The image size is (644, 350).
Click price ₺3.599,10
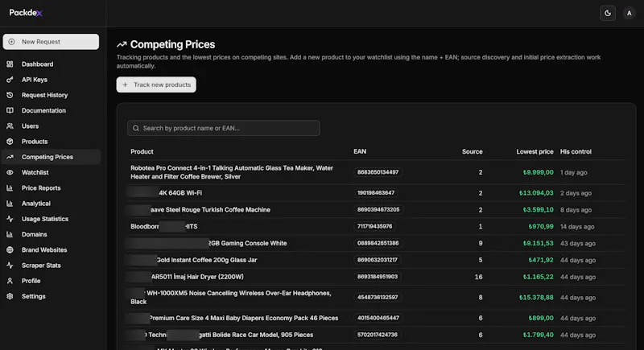(x=538, y=210)
